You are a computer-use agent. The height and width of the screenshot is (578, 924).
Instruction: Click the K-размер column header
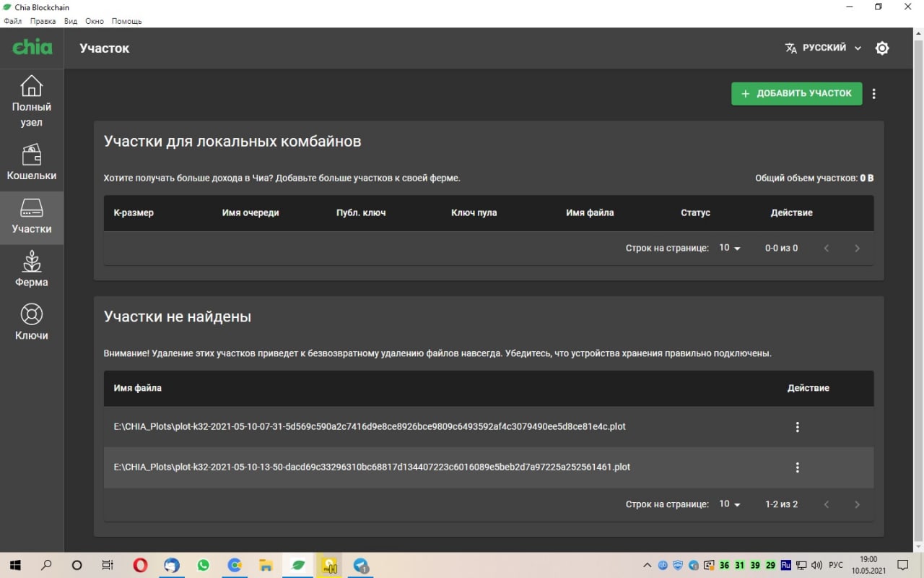[134, 212]
